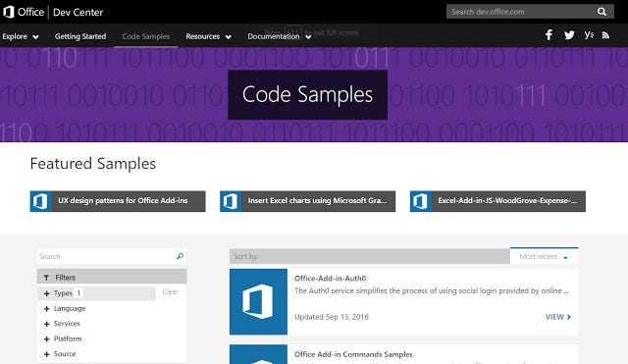Expand the Services filter
This screenshot has width=628, height=364.
pos(46,324)
